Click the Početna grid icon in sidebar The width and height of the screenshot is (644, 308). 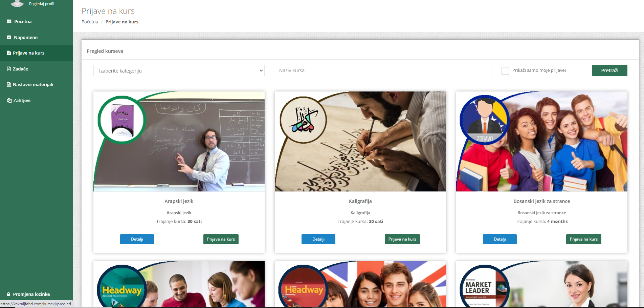(x=9, y=21)
